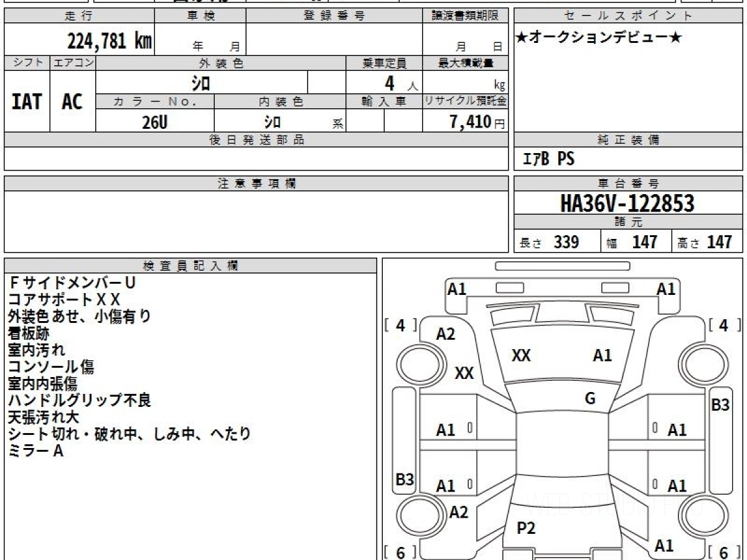This screenshot has width=747, height=560.
Task: Click the 最大積載量 header cell
Action: (466, 63)
